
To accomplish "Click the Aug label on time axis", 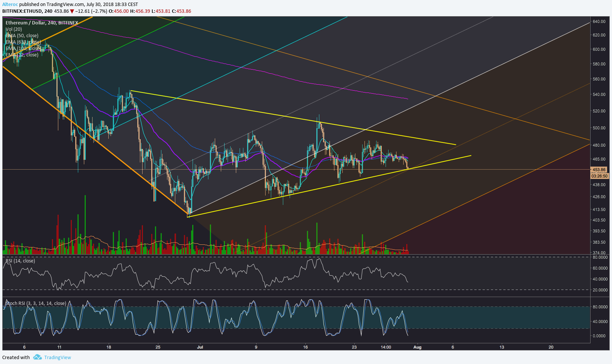I will 417,347.
